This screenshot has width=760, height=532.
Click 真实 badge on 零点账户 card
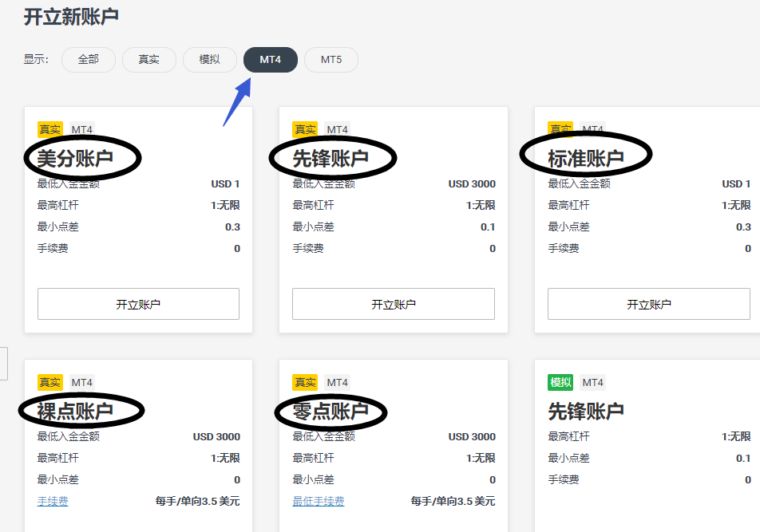[305, 383]
